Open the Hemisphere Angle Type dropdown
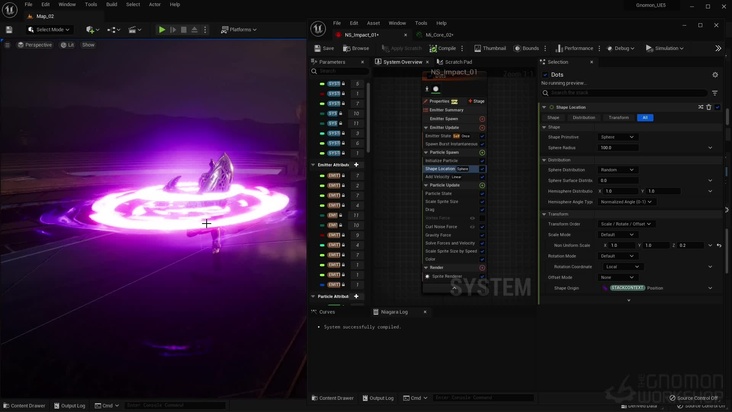The height and width of the screenshot is (412, 732). click(x=626, y=202)
